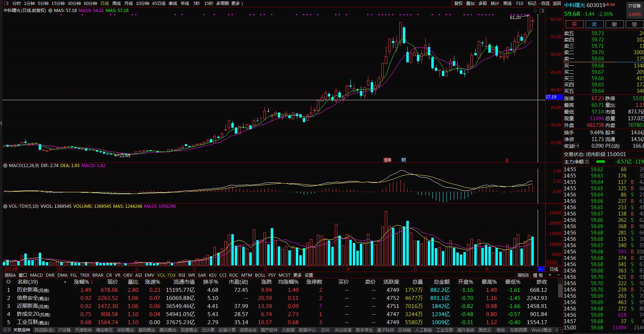This screenshot has height=334, width=644.
Task: Open the gear settings icon in list header
Action: coord(8,282)
